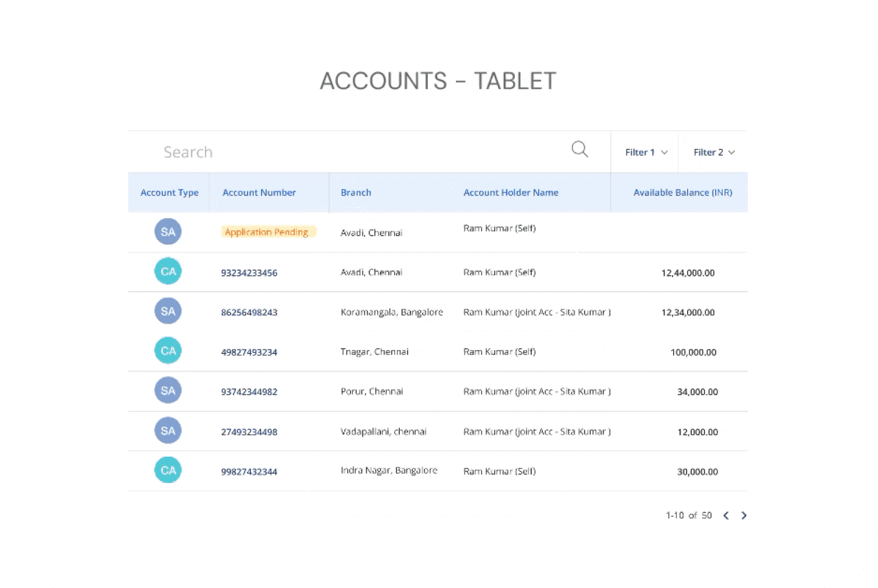This screenshot has width=878, height=588.
Task: Open account number 93742344982
Action: tap(249, 392)
